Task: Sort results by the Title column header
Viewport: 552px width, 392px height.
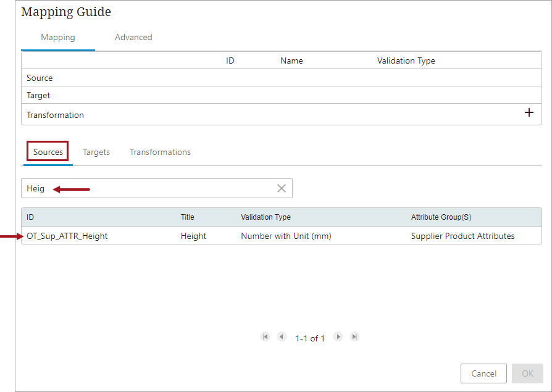Action: 188,217
